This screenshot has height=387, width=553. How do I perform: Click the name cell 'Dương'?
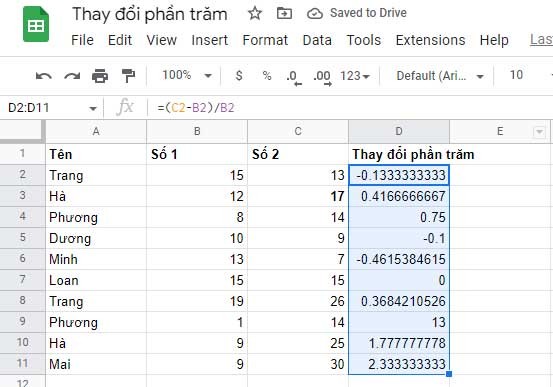pos(96,238)
